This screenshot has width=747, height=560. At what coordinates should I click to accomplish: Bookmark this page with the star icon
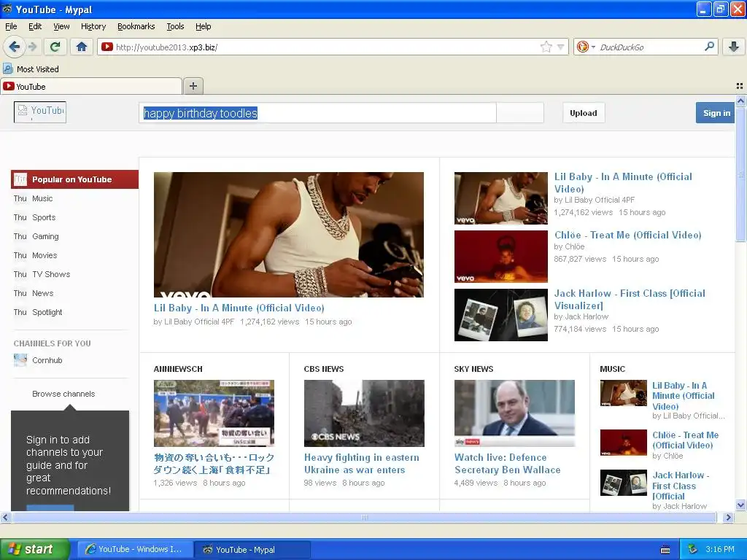[546, 47]
